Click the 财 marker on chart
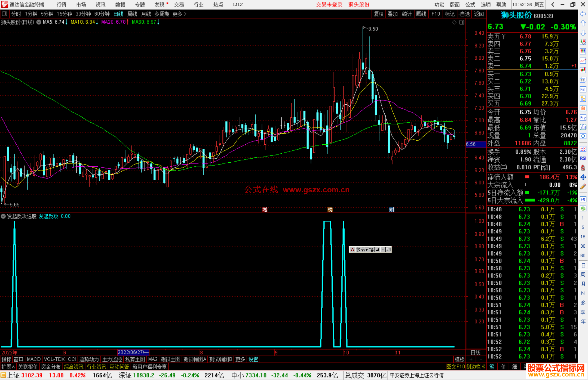 point(391,209)
